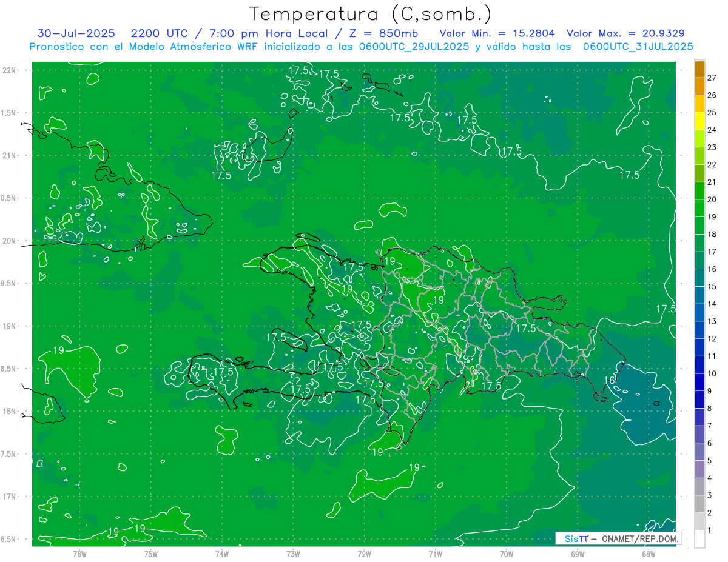The height and width of the screenshot is (562, 728).
Task: Click the '19N' latitude axis label
Action: [10, 326]
